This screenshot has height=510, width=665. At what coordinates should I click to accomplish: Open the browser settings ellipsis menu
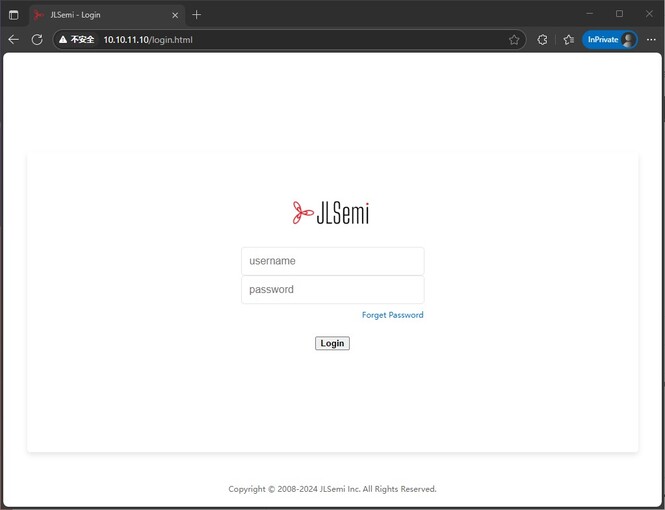pyautogui.click(x=651, y=40)
